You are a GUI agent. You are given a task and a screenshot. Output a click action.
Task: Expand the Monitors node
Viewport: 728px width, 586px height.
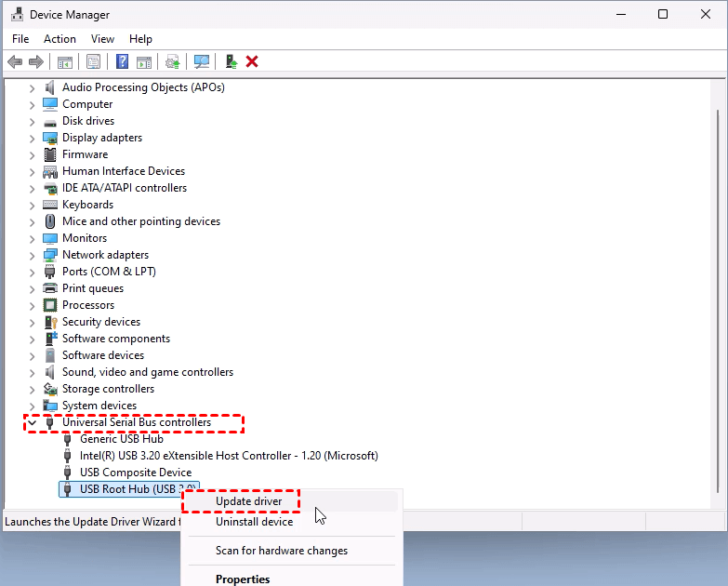32,239
